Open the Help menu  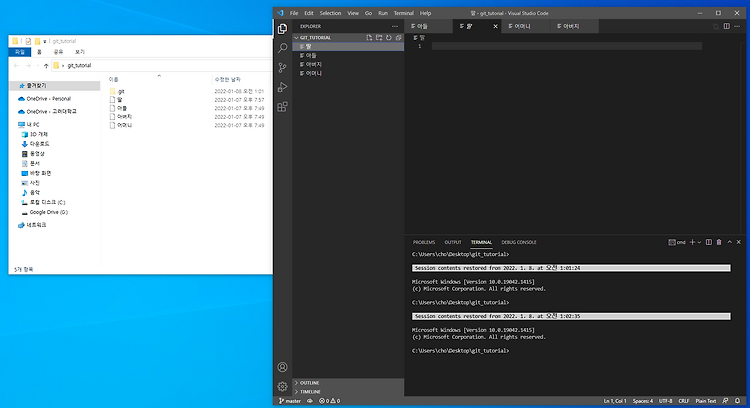(425, 13)
